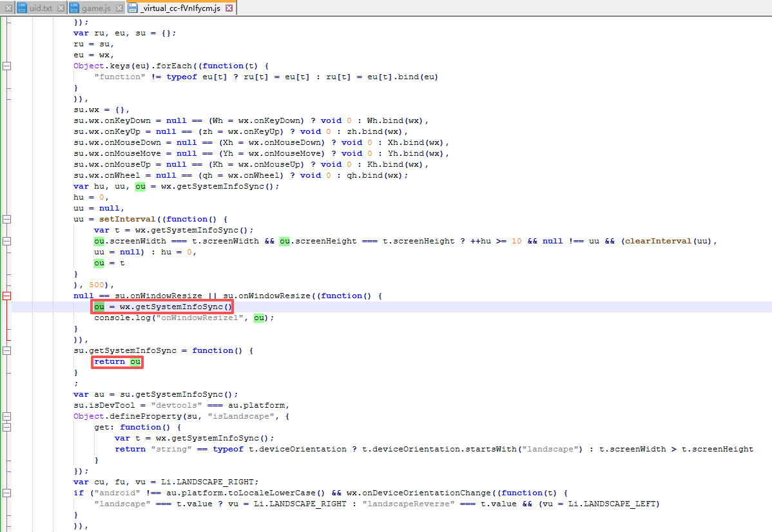Close the _virtual_cc-fVnIfycm.js tab
Viewport: 772px width, 532px height.
[x=229, y=8]
